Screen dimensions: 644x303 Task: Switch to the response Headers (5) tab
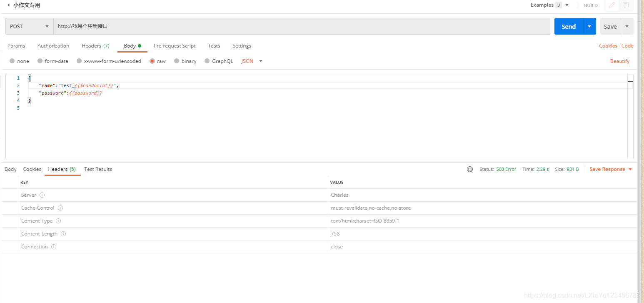click(62, 169)
